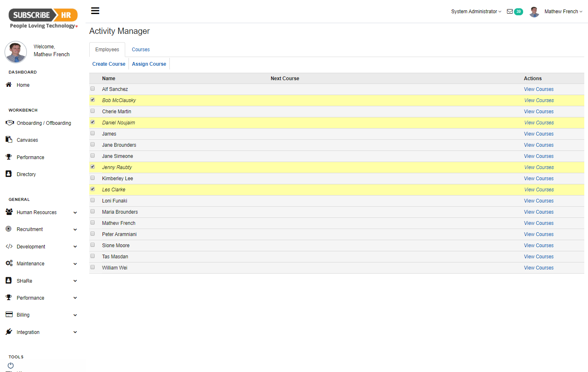Check the box for Alf Sanchez

coord(93,88)
